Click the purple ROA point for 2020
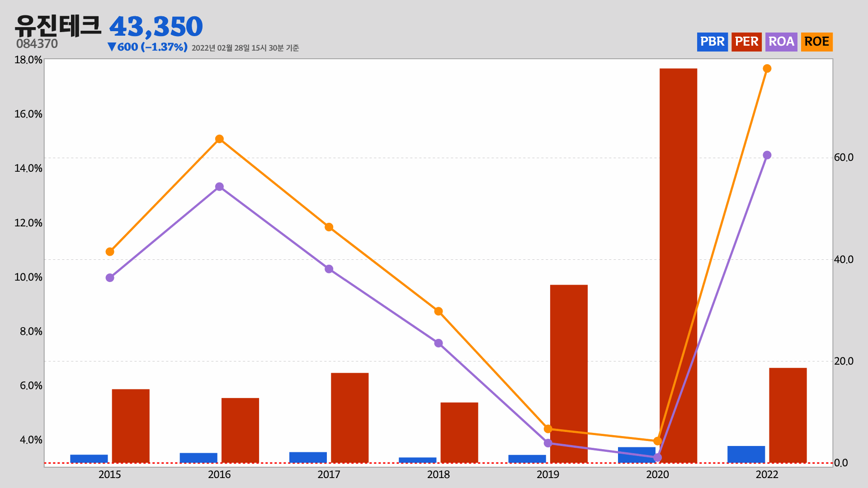This screenshot has height=488, width=868. click(658, 458)
